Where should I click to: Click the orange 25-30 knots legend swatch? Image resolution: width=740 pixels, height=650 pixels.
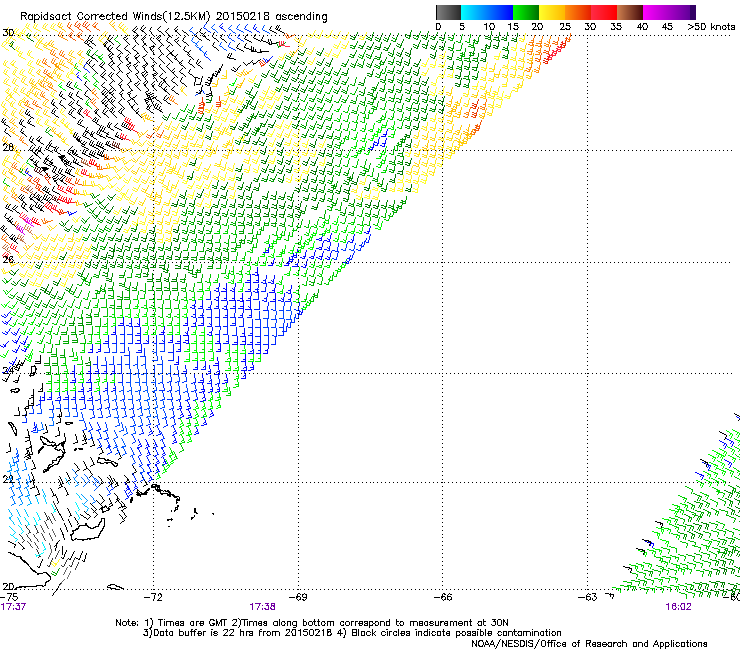click(x=578, y=12)
